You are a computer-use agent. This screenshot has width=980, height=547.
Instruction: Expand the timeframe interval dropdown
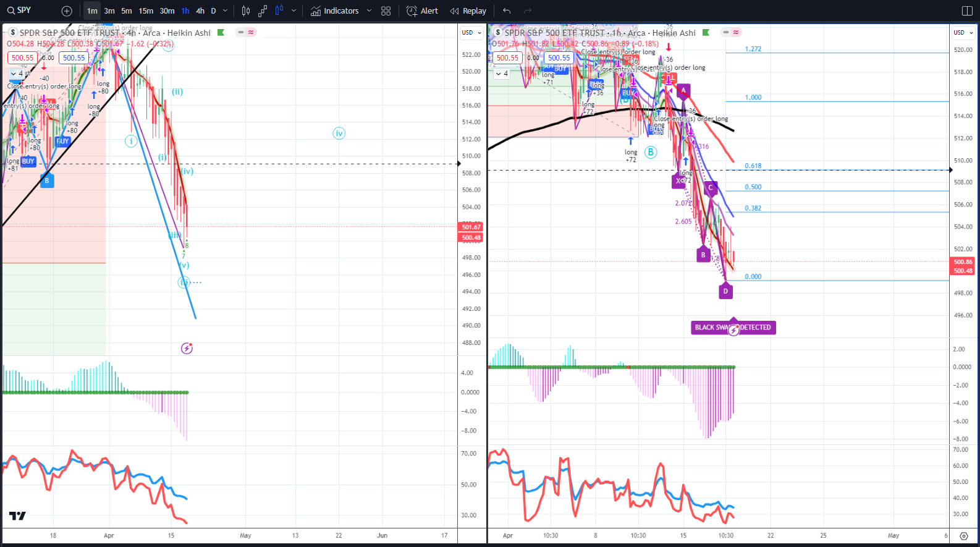(226, 11)
